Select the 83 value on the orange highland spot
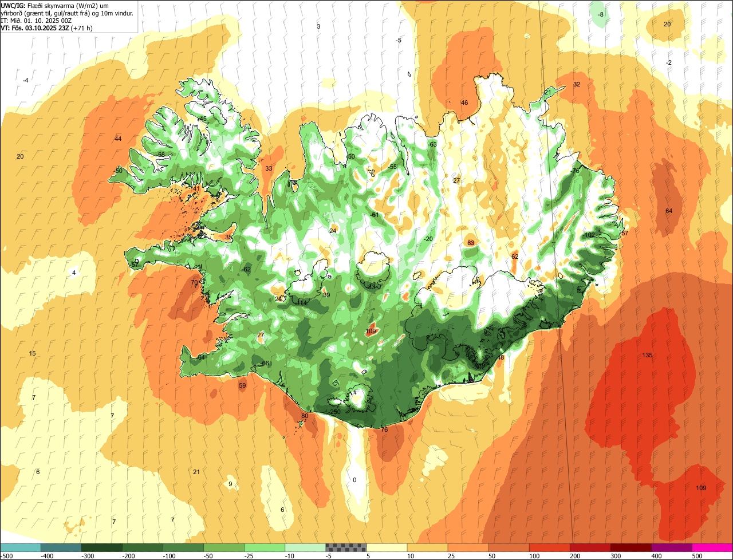 pyautogui.click(x=471, y=243)
